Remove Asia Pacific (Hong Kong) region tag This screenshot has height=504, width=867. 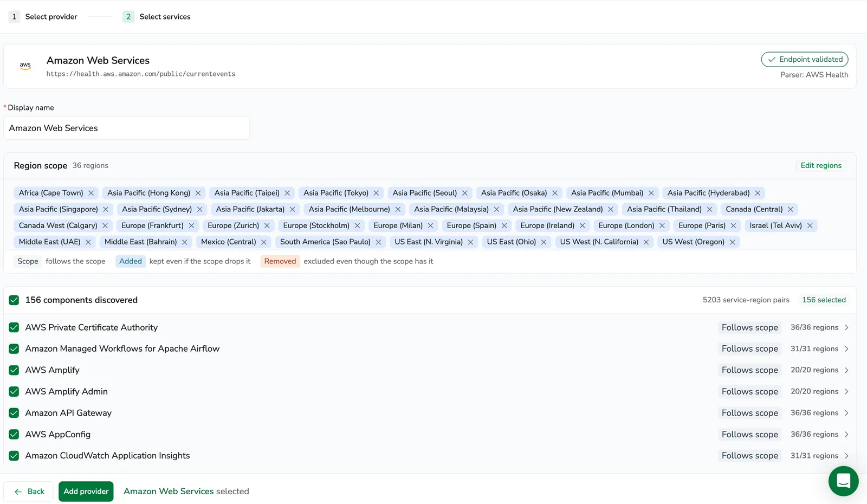[198, 193]
